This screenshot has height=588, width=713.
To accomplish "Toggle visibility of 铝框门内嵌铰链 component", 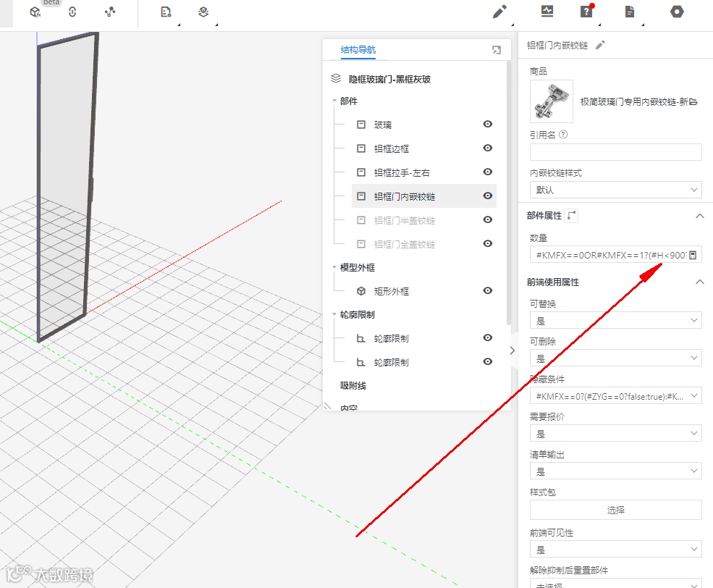I will click(487, 196).
